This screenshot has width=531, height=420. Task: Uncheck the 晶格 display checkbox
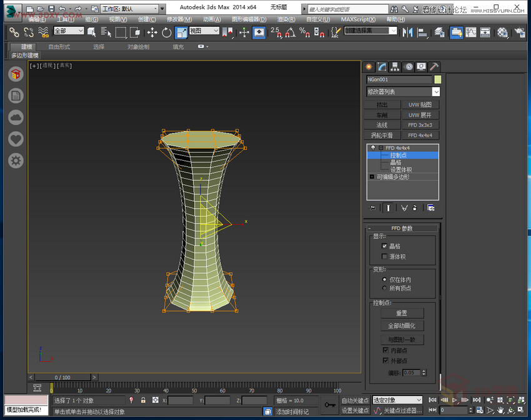click(x=384, y=246)
